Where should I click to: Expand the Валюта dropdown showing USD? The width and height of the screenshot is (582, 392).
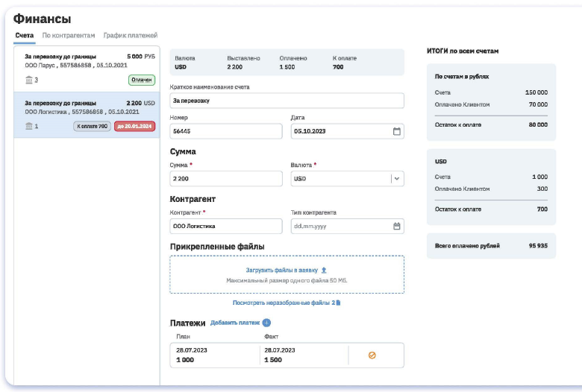[x=396, y=179]
